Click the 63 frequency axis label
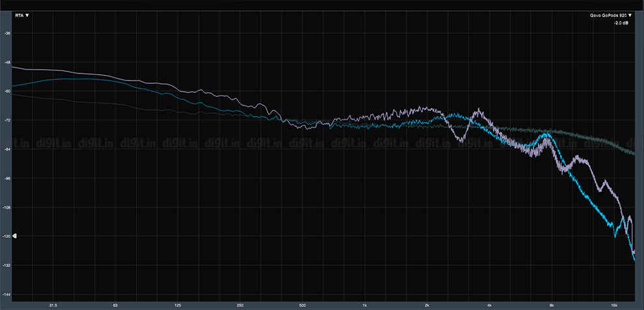 [x=115, y=305]
